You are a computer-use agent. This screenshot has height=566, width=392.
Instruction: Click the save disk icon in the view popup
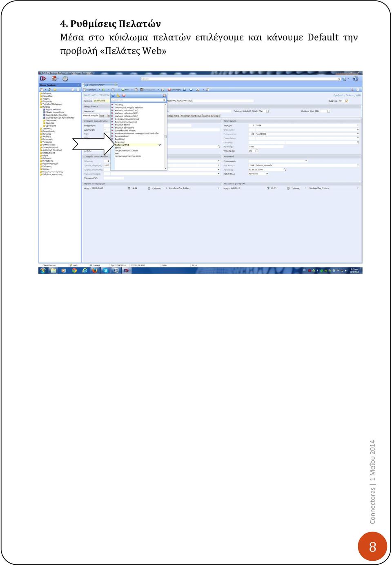point(113,96)
